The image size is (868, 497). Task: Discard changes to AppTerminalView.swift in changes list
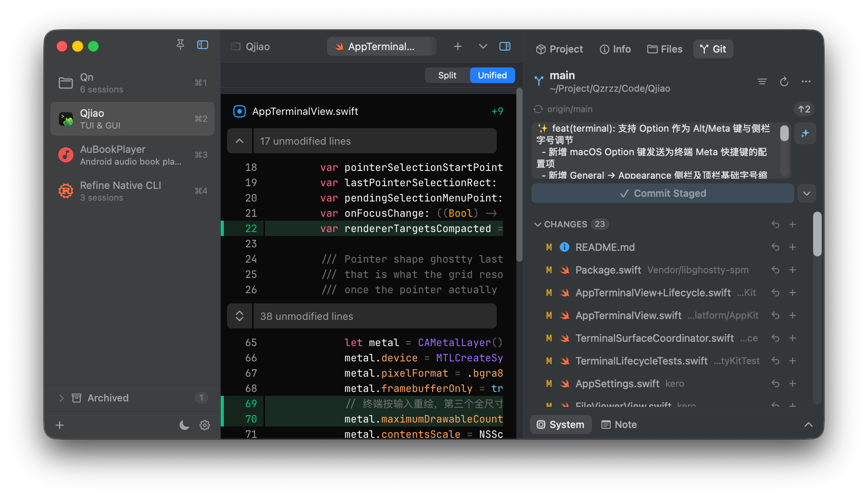pyautogui.click(x=775, y=315)
